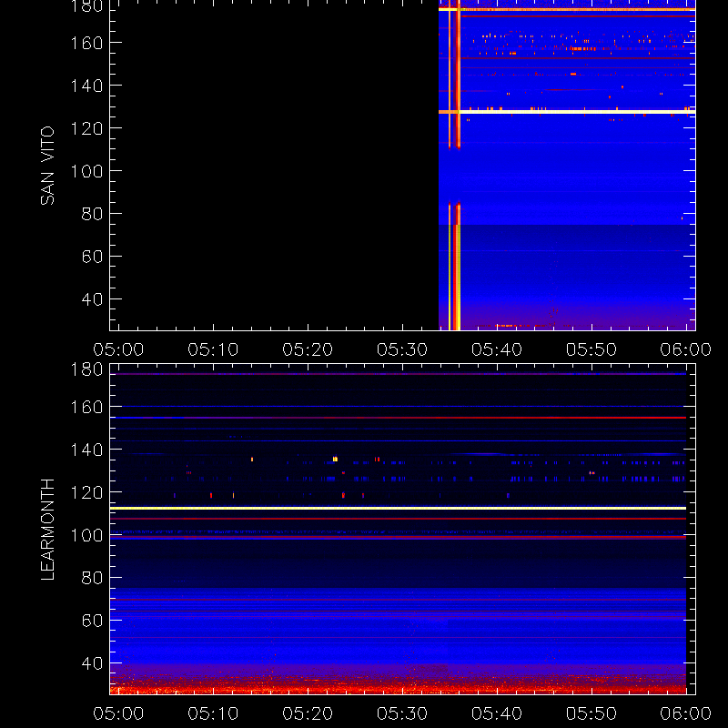728x728 pixels.
Task: Click the 05:30 time label under the San Vito plot
Action: [x=402, y=349]
